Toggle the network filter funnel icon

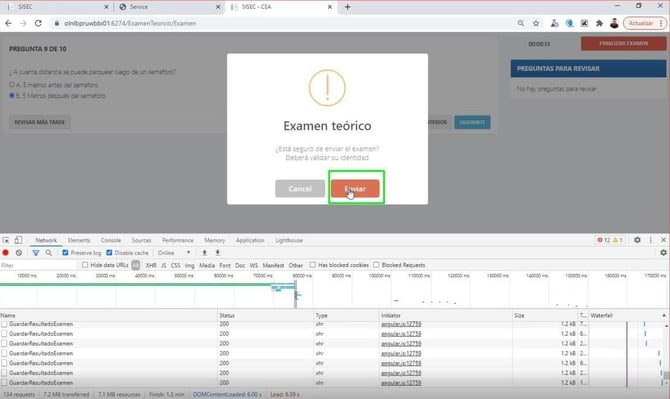pos(36,253)
